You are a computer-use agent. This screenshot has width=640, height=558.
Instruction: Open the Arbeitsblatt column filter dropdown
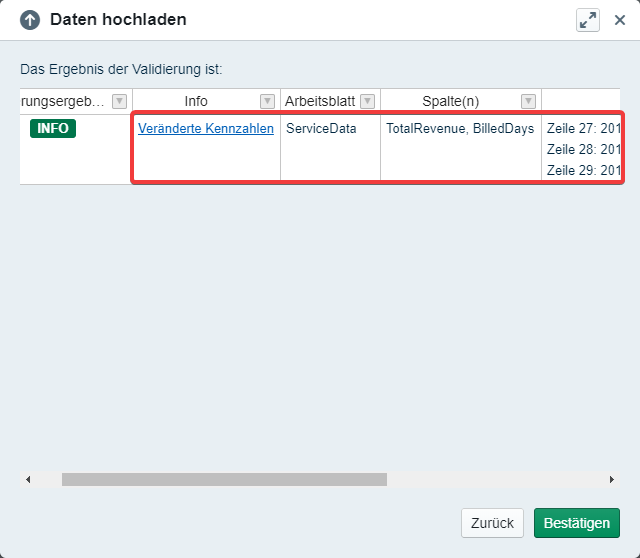point(367,101)
